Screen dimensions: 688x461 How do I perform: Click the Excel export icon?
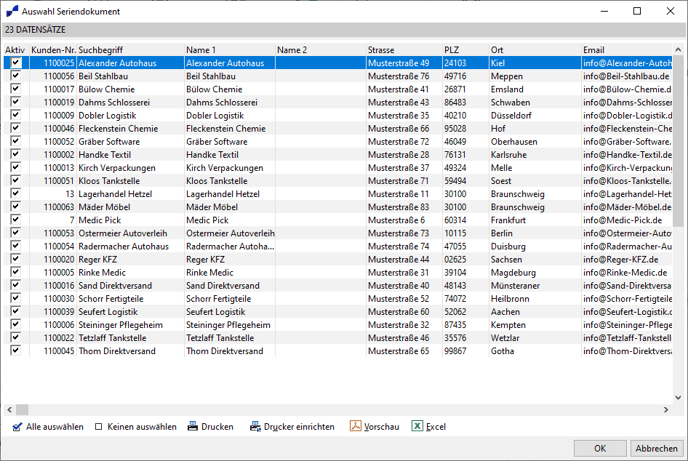point(417,426)
